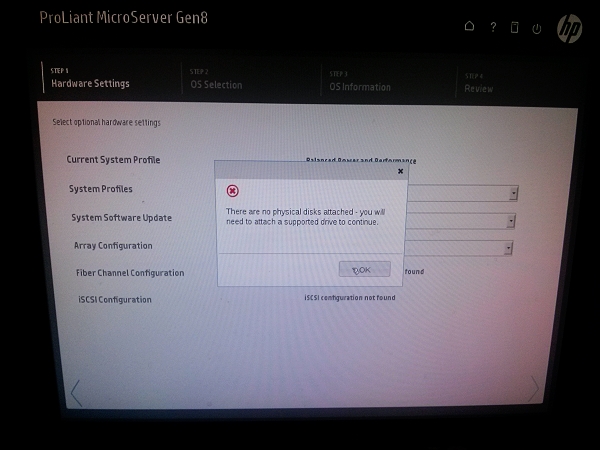Select Step 1 Hardware Settings tab

pos(90,78)
